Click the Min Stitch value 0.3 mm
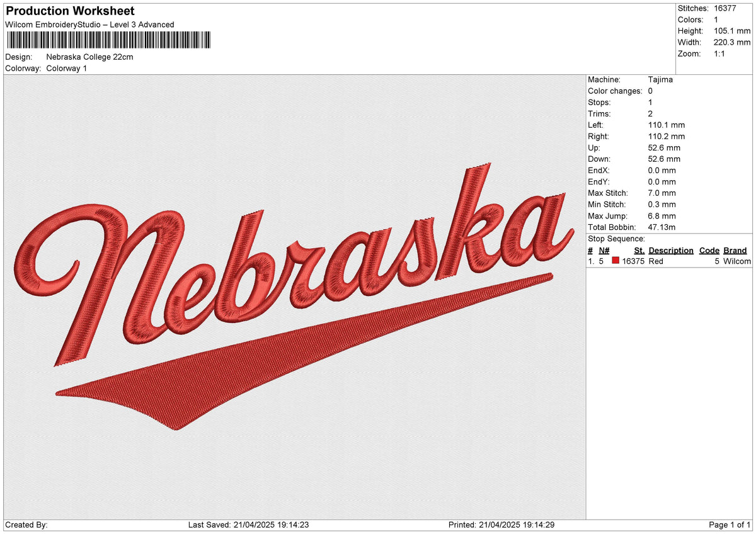The width and height of the screenshot is (756, 534). point(662,204)
